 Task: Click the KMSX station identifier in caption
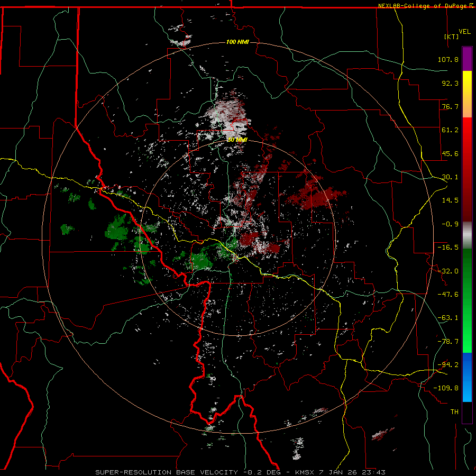coord(305,472)
